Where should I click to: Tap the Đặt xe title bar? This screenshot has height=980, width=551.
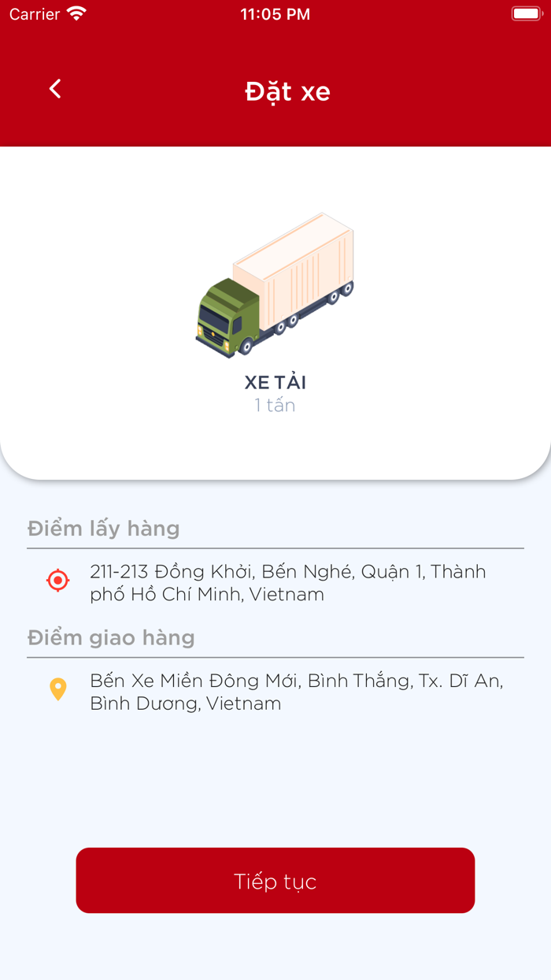pyautogui.click(x=287, y=91)
